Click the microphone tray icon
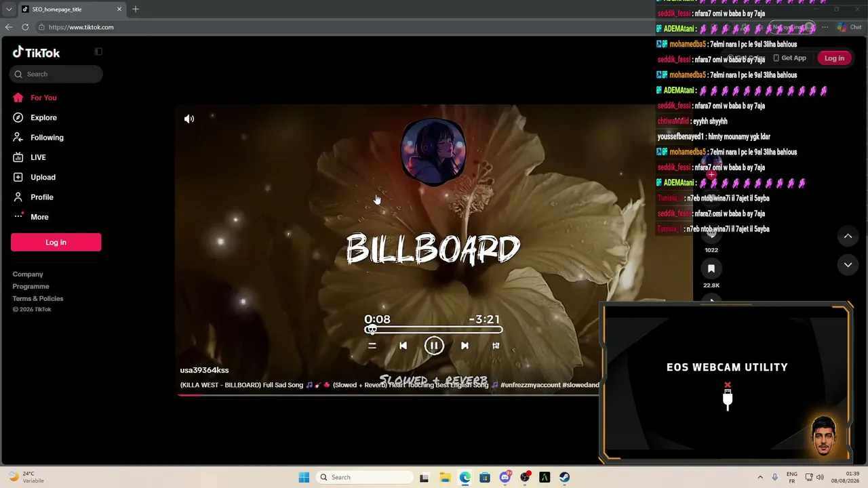Viewport: 868px width, 488px height. [x=775, y=477]
